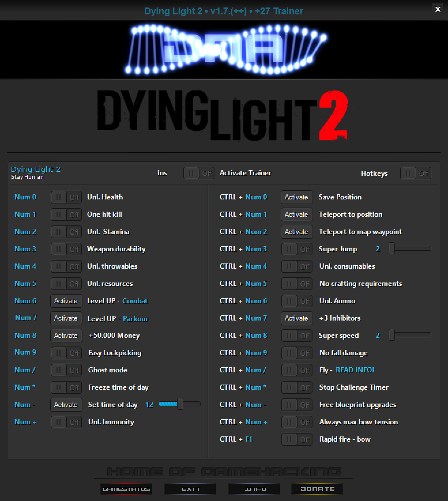Enable the Fly toggle
The image size is (448, 501).
click(297, 370)
